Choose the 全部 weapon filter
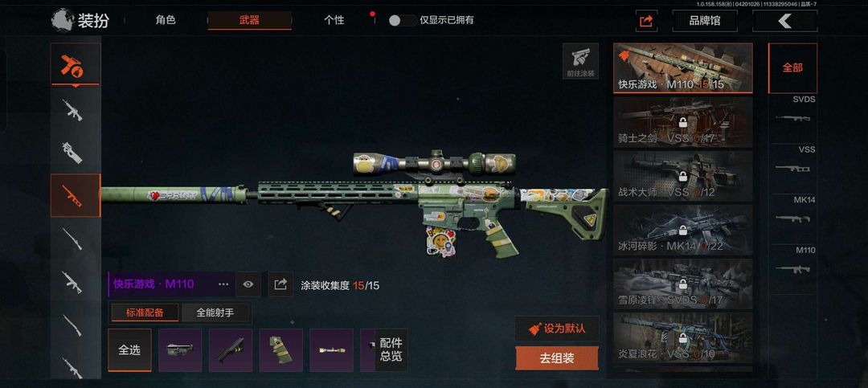 pyautogui.click(x=792, y=68)
